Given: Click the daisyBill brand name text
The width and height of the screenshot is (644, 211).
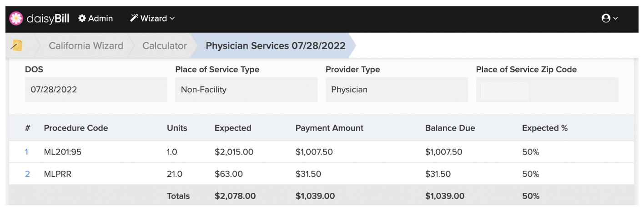Looking at the screenshot, I should 48,19.
